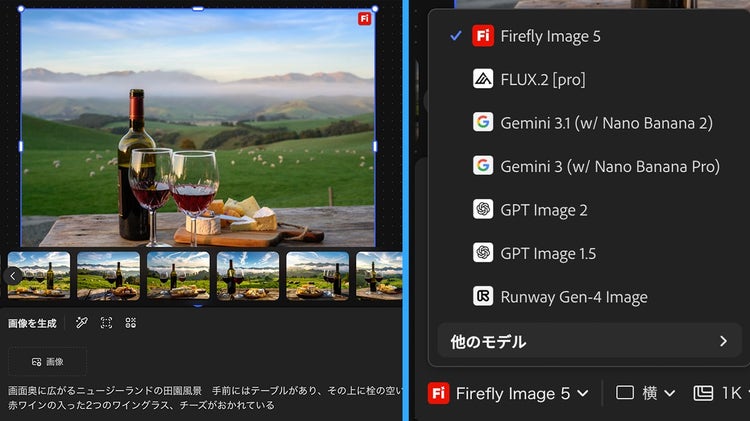Click the main generated wine image
The image size is (750, 421).
[198, 128]
